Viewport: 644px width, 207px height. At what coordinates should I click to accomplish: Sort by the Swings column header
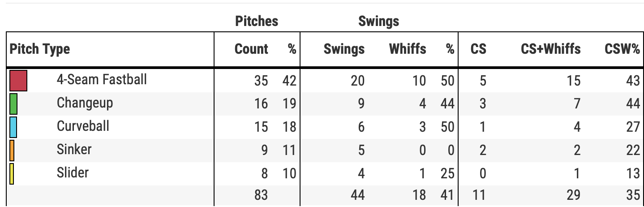(344, 49)
